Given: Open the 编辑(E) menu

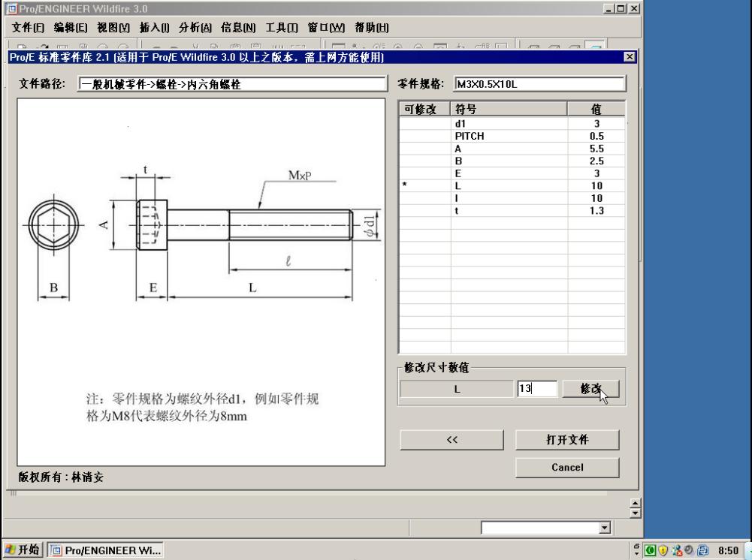Looking at the screenshot, I should point(71,28).
